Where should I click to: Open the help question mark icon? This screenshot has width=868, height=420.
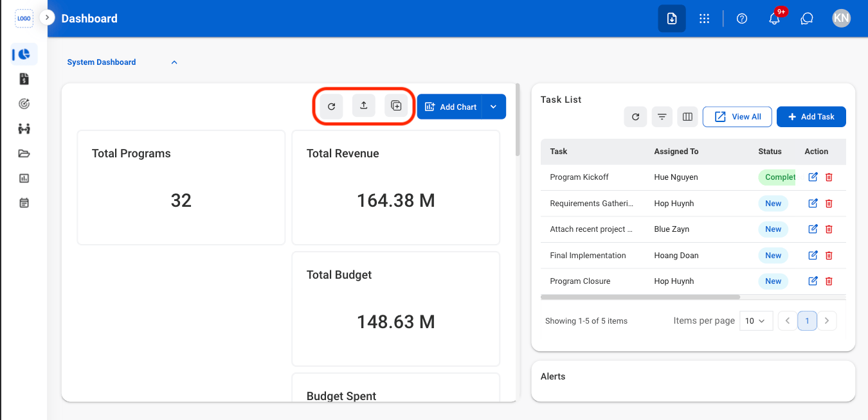[x=742, y=19]
